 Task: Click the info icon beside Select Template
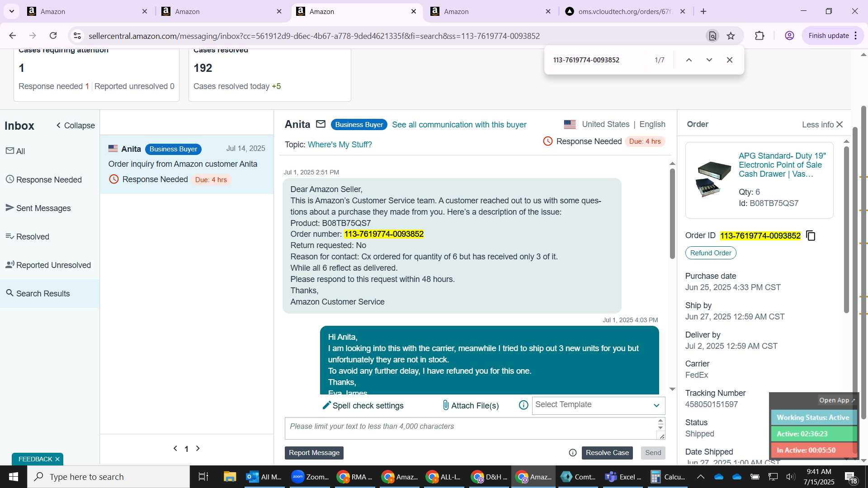pyautogui.click(x=524, y=405)
